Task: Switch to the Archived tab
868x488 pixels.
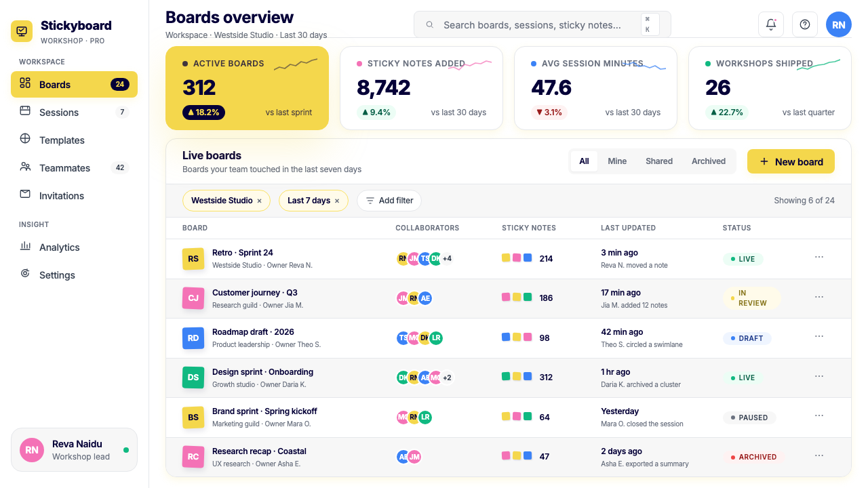Action: point(709,161)
